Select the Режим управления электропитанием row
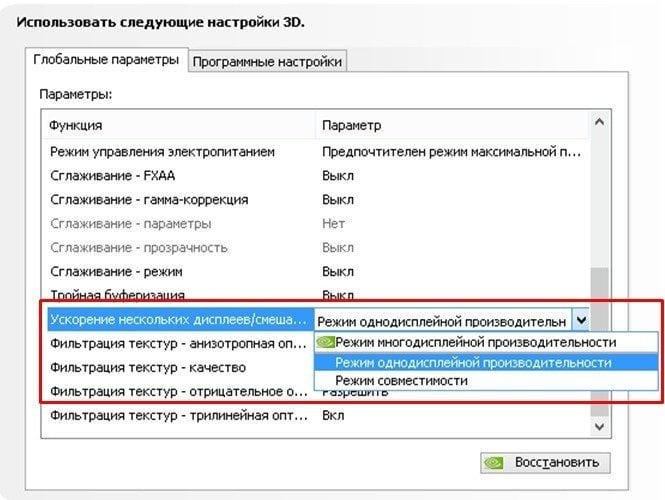The width and height of the screenshot is (665, 500). coord(316,152)
